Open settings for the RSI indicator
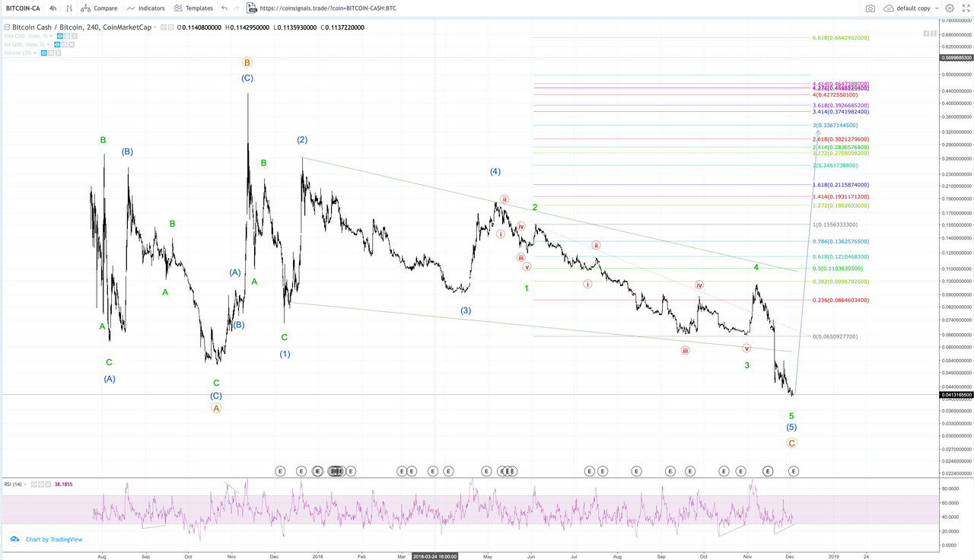This screenshot has width=974, height=560. pyautogui.click(x=40, y=484)
